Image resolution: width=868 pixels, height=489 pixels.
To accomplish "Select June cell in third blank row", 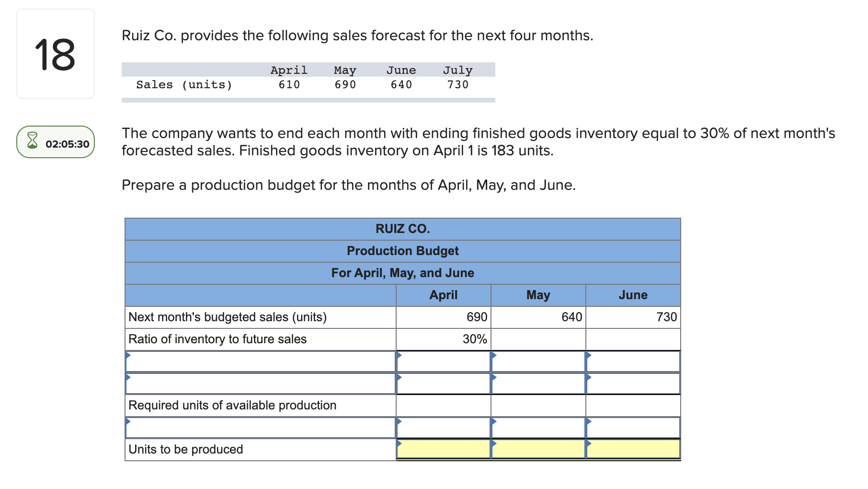I will click(x=633, y=428).
